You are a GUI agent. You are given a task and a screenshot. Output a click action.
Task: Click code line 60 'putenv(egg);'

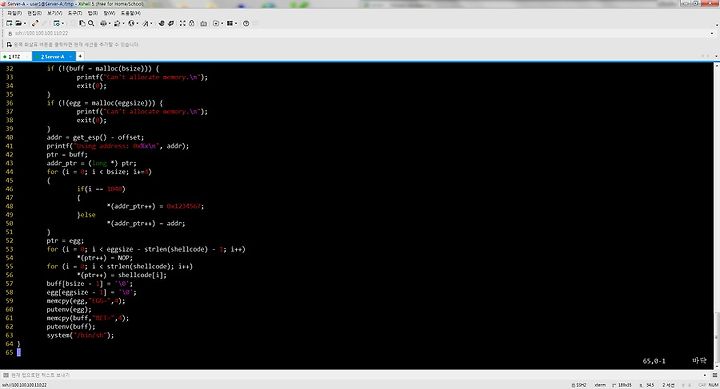tap(69, 310)
